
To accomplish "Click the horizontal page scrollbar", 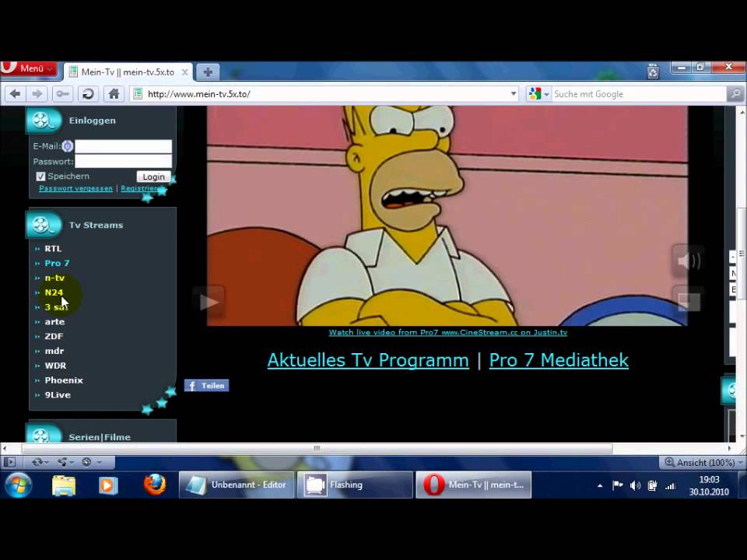I will click(317, 448).
